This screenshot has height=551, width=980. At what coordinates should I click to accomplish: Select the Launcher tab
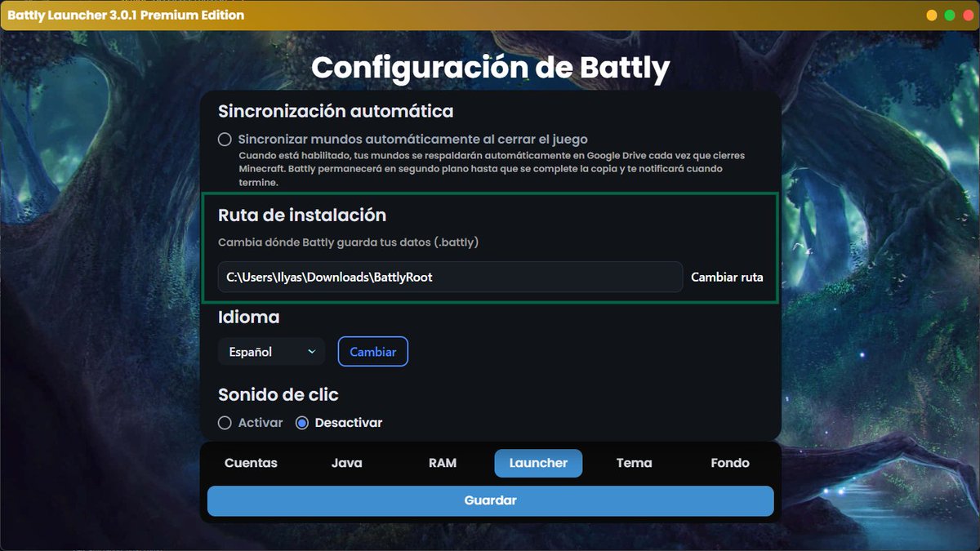tap(538, 463)
